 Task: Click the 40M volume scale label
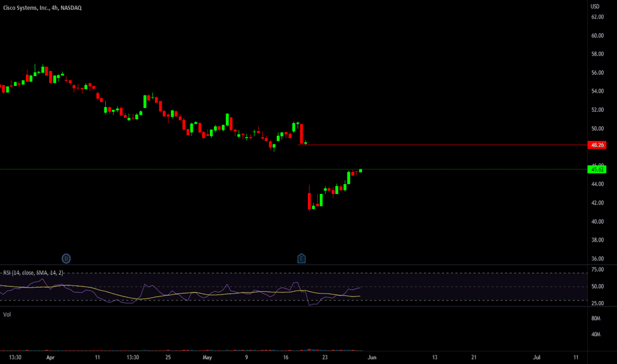pyautogui.click(x=596, y=334)
